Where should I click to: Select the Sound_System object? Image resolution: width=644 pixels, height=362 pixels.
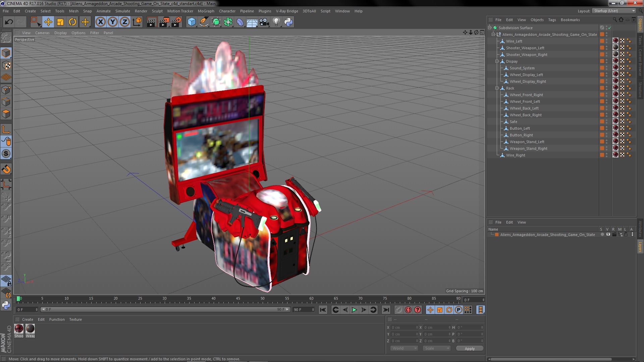522,68
